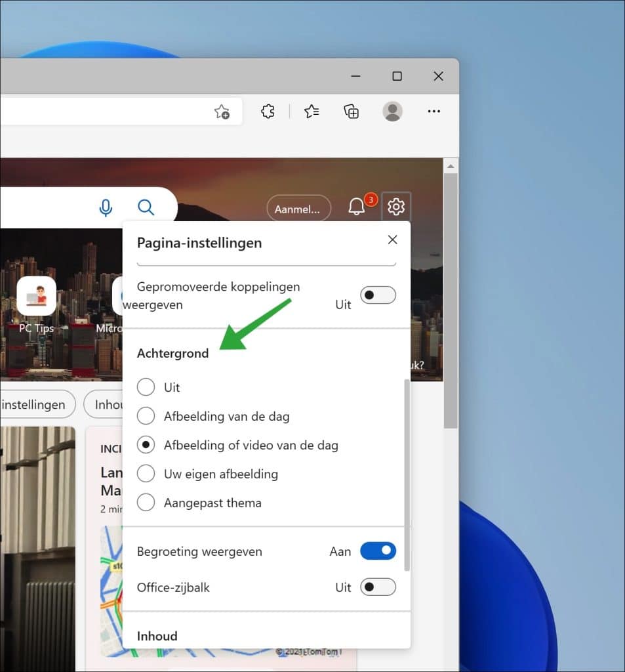This screenshot has height=672, width=625.
Task: Choose Afbeelding van de dag background
Action: [x=146, y=416]
